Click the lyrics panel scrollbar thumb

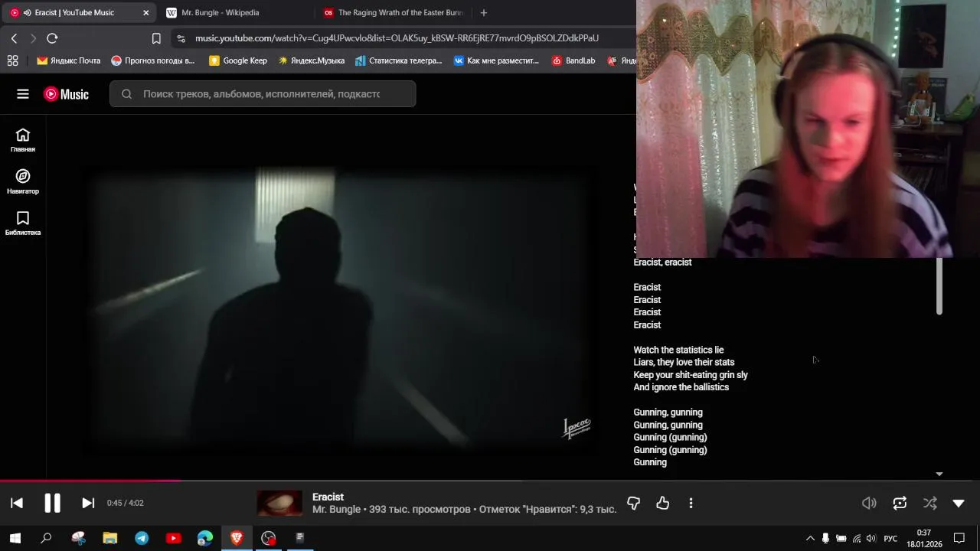pos(939,286)
